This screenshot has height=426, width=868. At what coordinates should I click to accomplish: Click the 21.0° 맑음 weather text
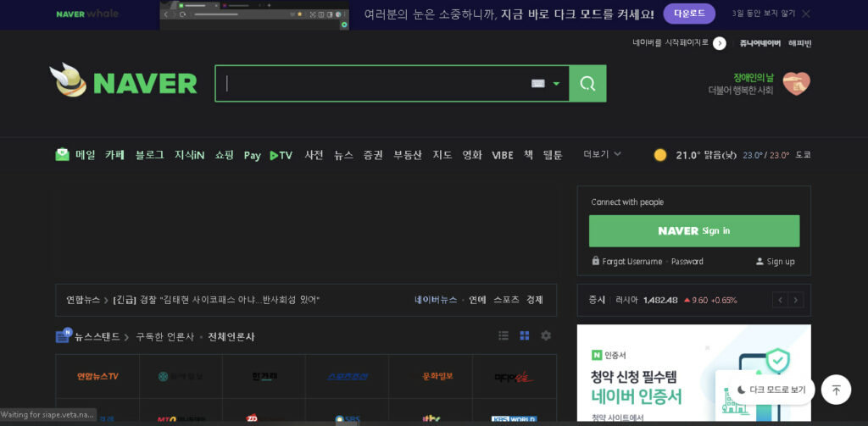point(706,155)
